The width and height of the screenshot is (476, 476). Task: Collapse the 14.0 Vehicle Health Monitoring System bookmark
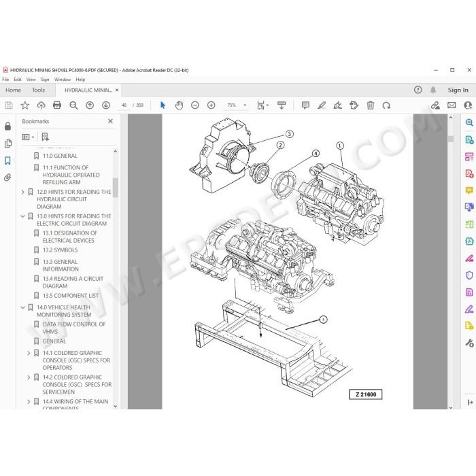(x=22, y=307)
